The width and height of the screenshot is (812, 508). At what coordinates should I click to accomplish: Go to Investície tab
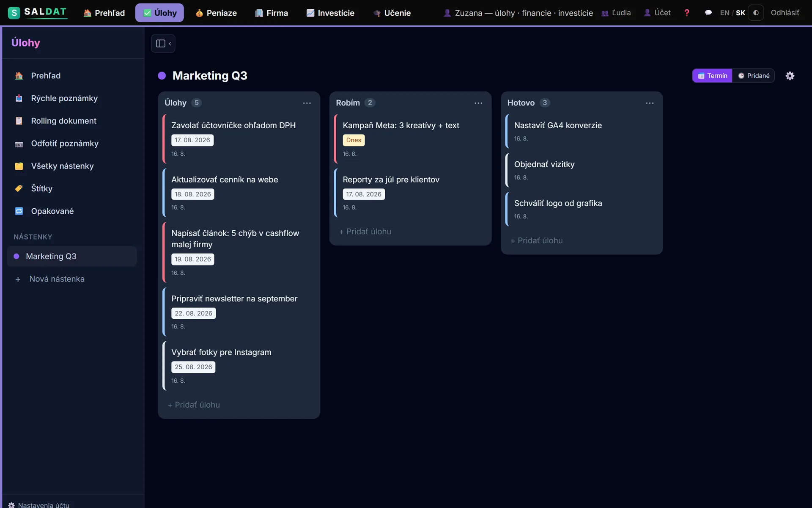pyautogui.click(x=330, y=13)
